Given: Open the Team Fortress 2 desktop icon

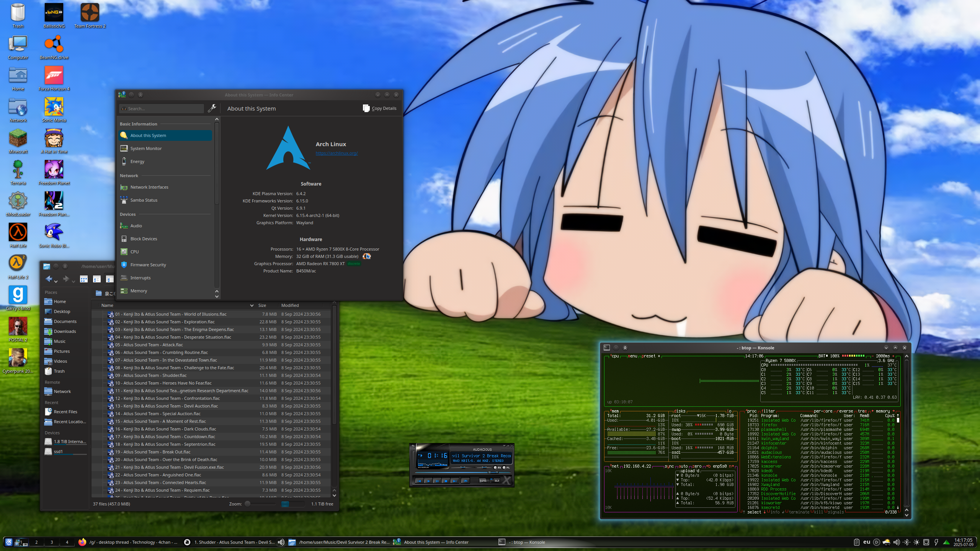Looking at the screenshot, I should [x=90, y=16].
